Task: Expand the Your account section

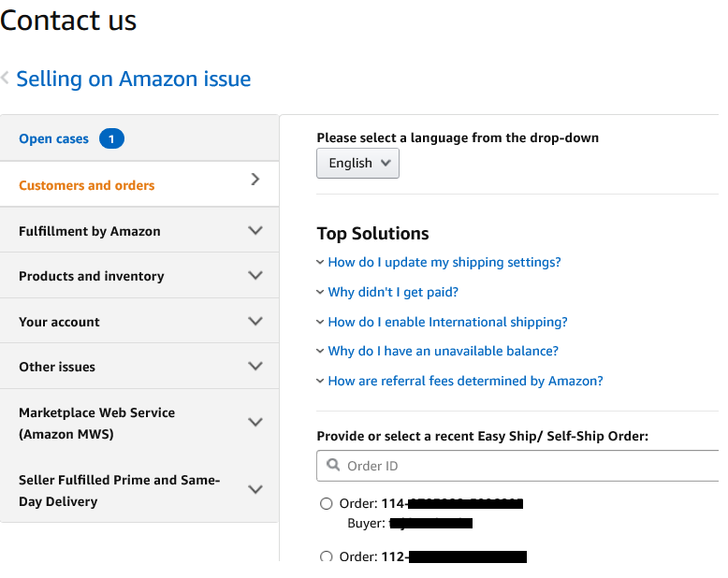Action: pyautogui.click(x=255, y=321)
